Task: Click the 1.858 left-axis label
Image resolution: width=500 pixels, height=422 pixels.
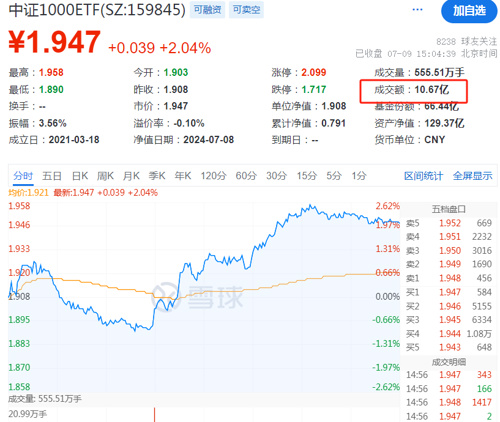Action: [x=19, y=387]
